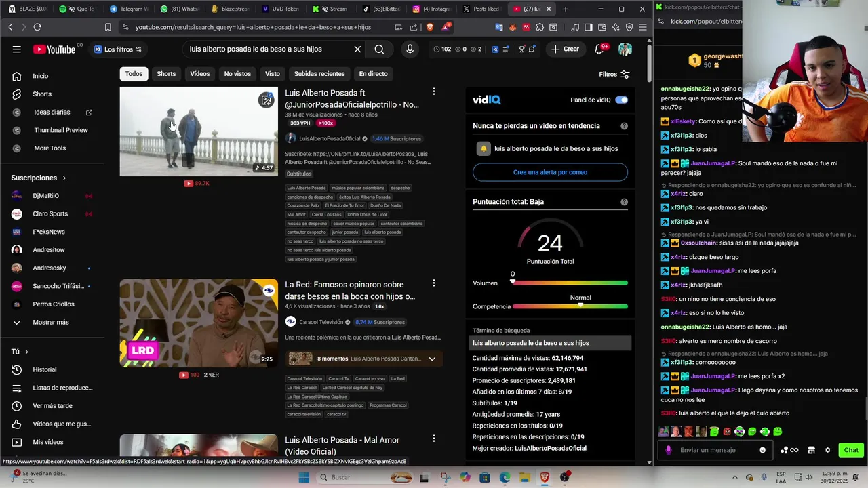The width and height of the screenshot is (868, 488).
Task: Click the share page icon in address bar
Action: pyautogui.click(x=414, y=27)
